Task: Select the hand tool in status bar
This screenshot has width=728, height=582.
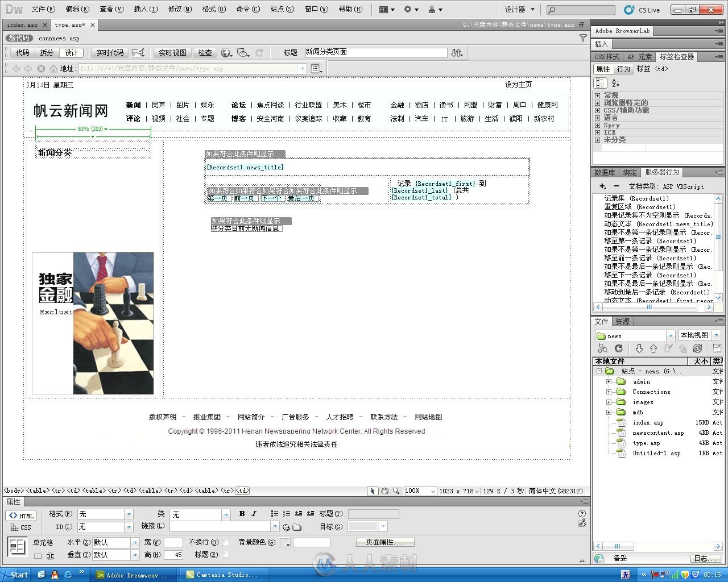Action: pyautogui.click(x=384, y=491)
